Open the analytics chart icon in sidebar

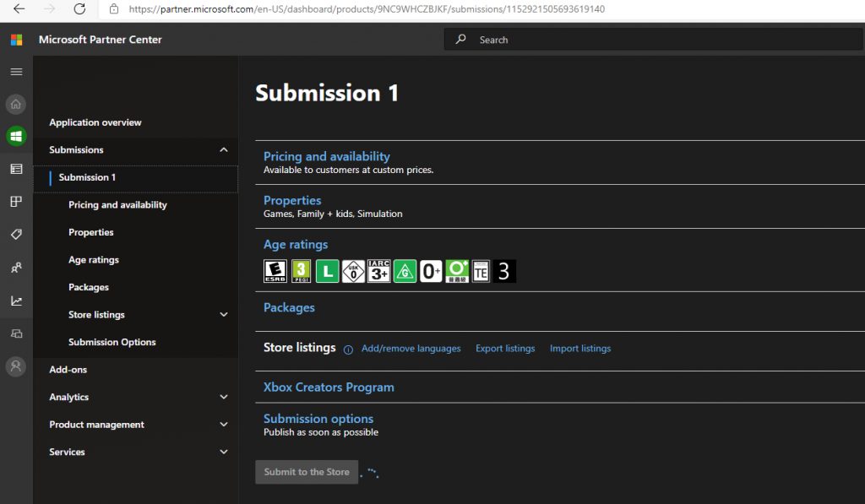pyautogui.click(x=16, y=301)
